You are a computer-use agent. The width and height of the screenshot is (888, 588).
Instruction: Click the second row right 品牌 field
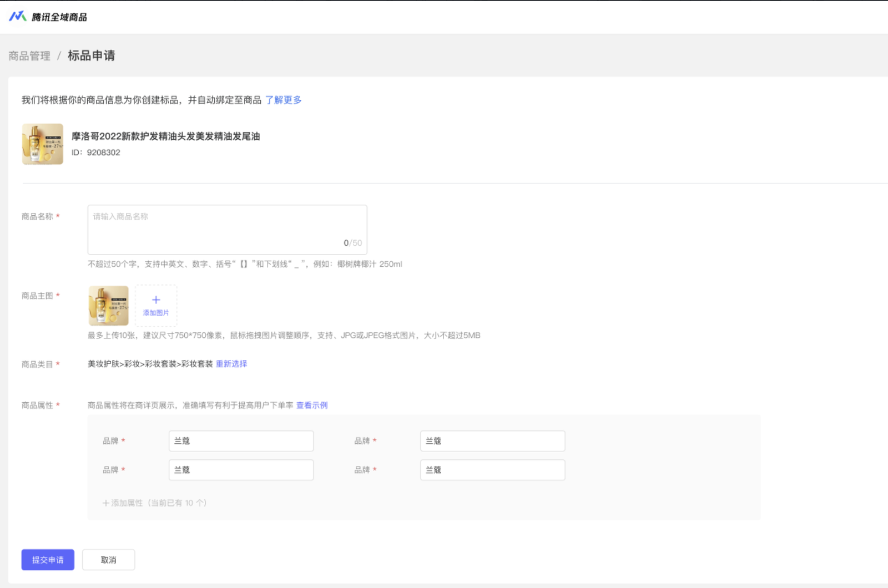[492, 470]
